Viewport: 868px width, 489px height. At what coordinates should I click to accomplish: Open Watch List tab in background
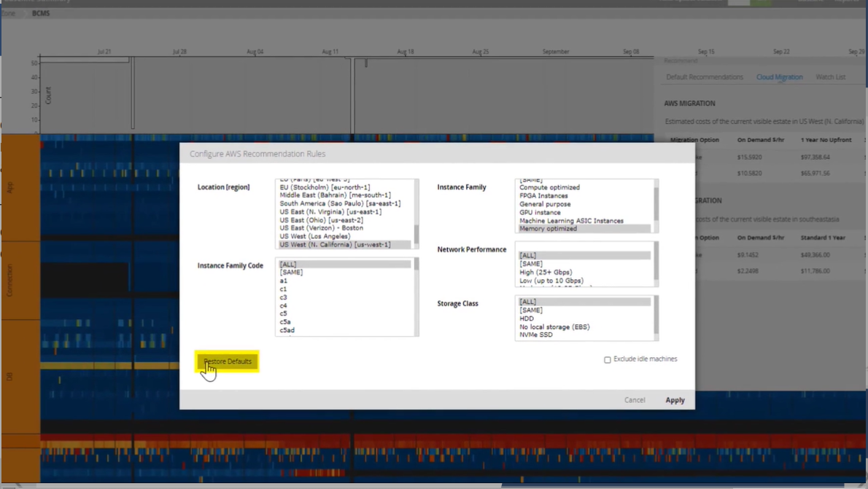coord(830,77)
